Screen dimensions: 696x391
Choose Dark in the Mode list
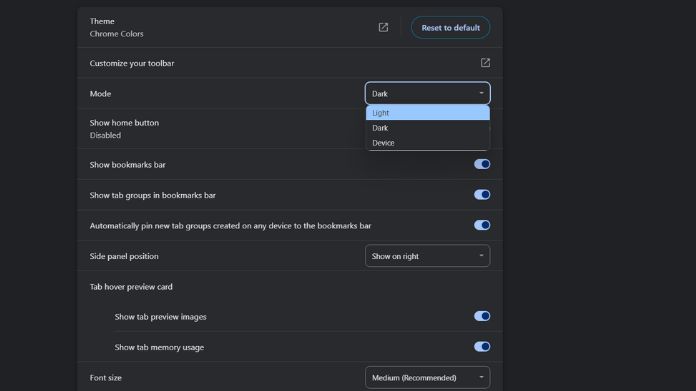tap(427, 128)
